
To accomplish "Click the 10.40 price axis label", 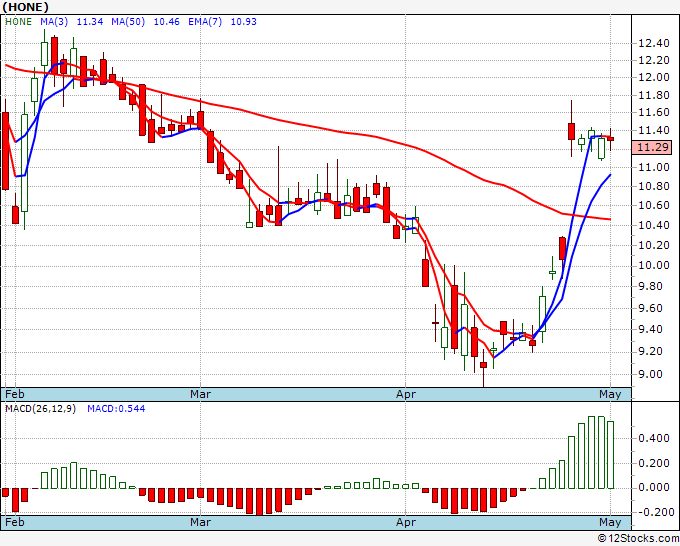I will click(x=654, y=225).
